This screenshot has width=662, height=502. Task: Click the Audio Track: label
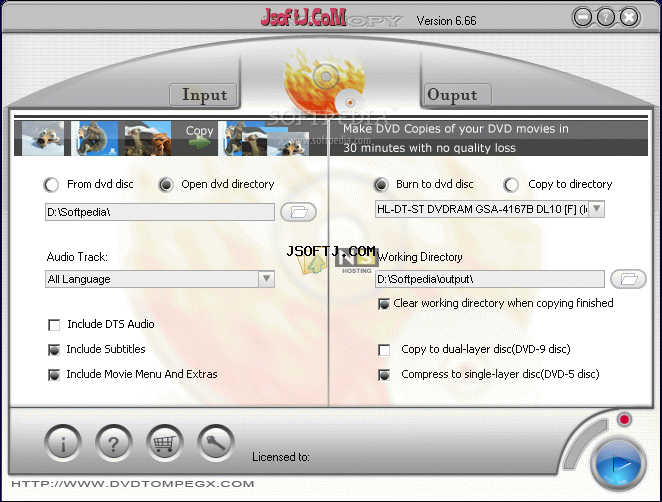(77, 257)
